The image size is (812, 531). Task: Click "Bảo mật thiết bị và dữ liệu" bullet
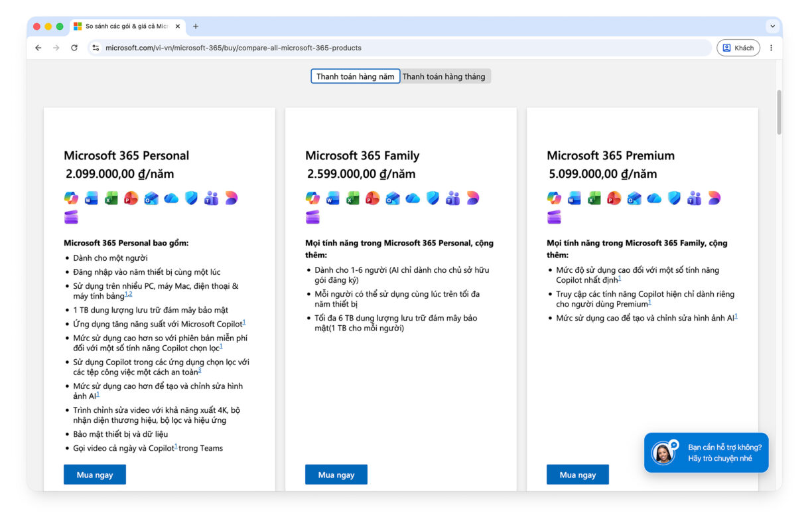[121, 434]
